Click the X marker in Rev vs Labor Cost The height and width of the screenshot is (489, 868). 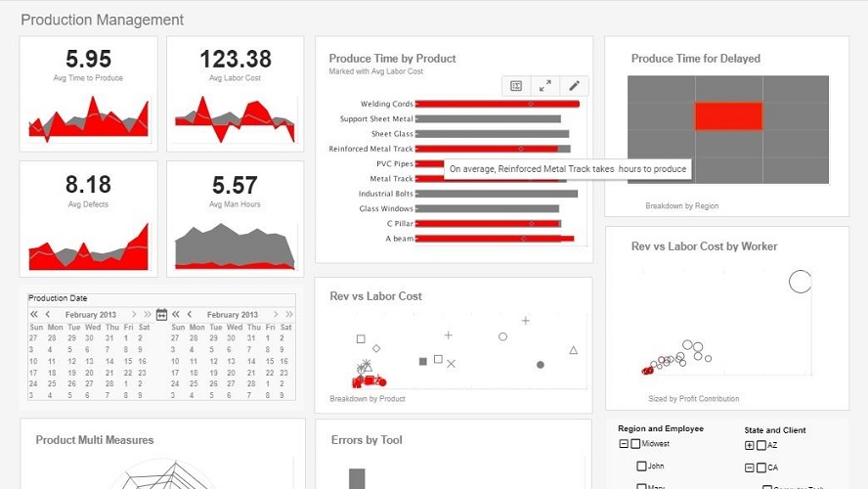(452, 364)
